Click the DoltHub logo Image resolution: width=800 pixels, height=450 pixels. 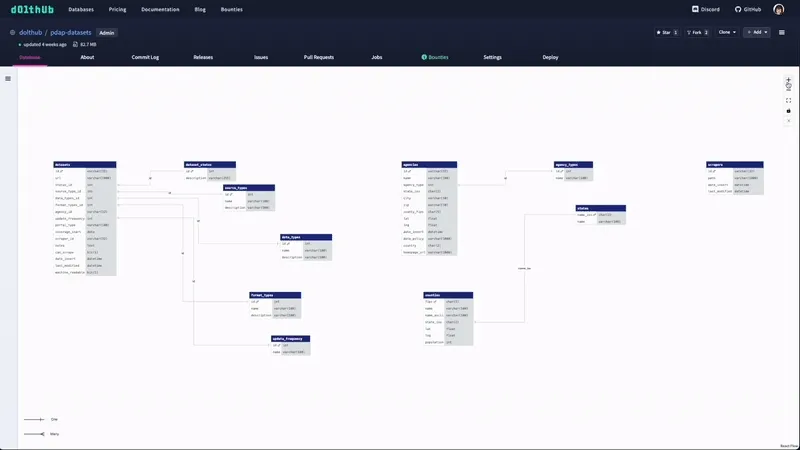click(34, 9)
